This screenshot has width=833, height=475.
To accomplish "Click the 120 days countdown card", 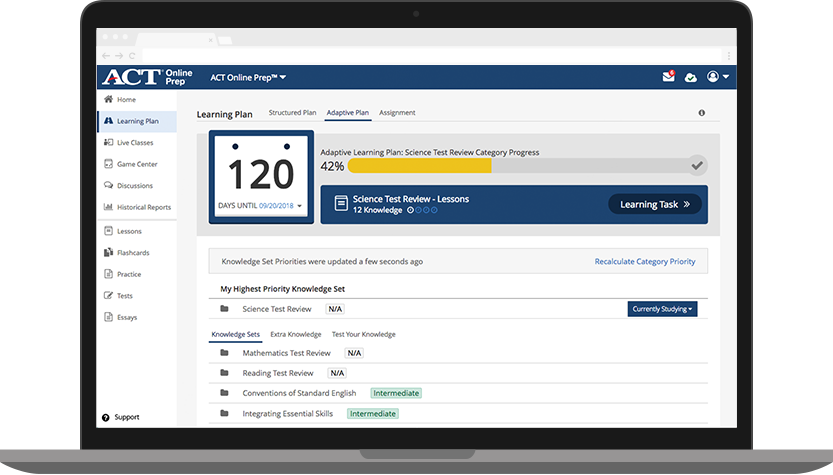I will (261, 176).
